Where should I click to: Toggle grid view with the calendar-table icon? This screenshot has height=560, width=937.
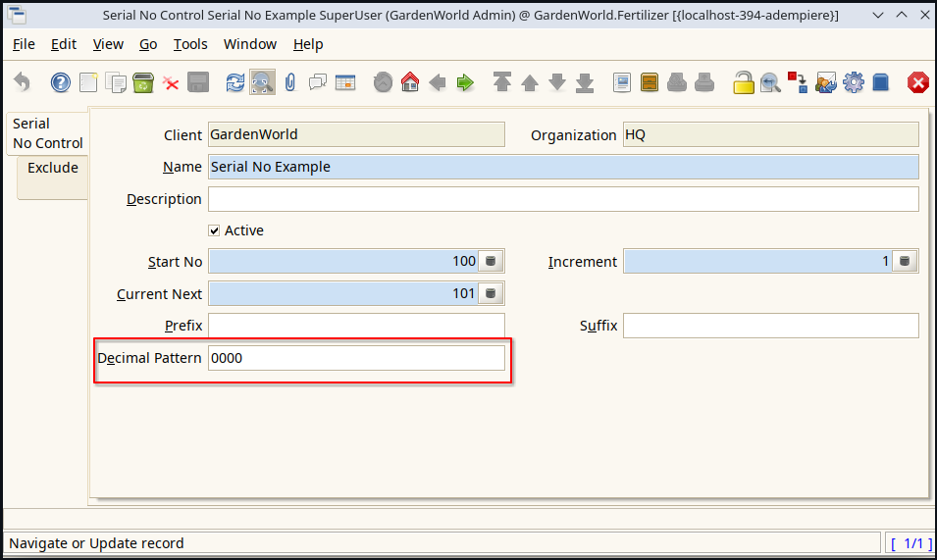tap(345, 83)
